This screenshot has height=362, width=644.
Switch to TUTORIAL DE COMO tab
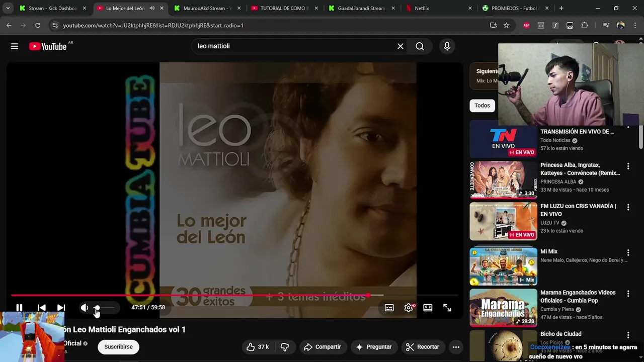point(284,8)
